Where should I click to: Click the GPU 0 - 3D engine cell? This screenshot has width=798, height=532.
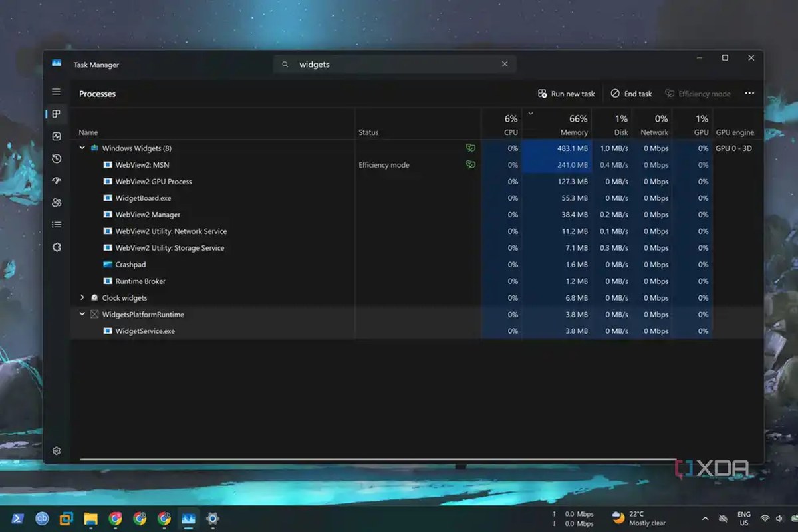tap(733, 148)
